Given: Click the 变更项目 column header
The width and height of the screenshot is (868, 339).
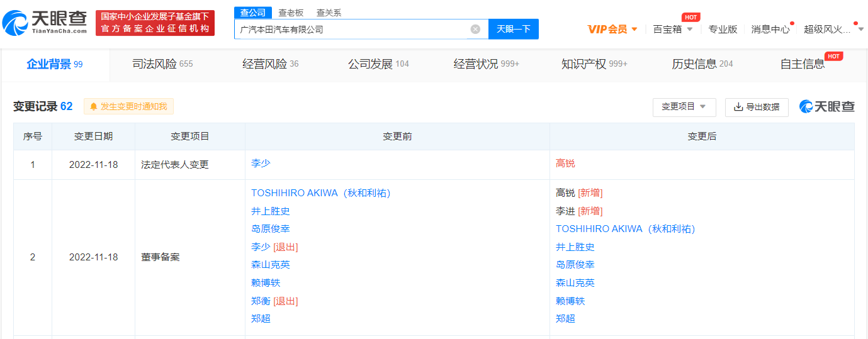Looking at the screenshot, I should pyautogui.click(x=190, y=136).
